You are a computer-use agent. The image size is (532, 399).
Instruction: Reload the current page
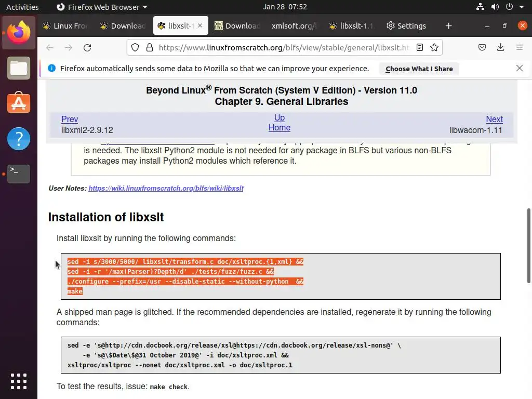pyautogui.click(x=87, y=47)
